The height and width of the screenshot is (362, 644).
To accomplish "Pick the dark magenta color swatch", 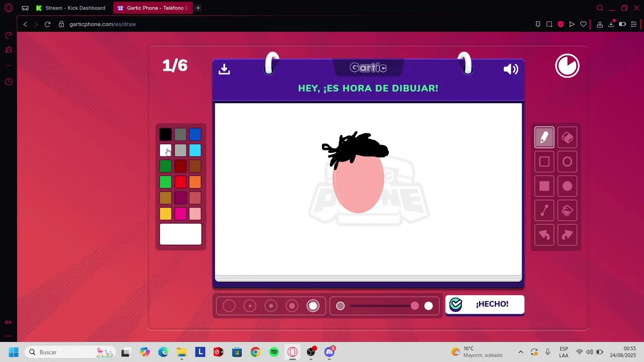I will (x=180, y=198).
